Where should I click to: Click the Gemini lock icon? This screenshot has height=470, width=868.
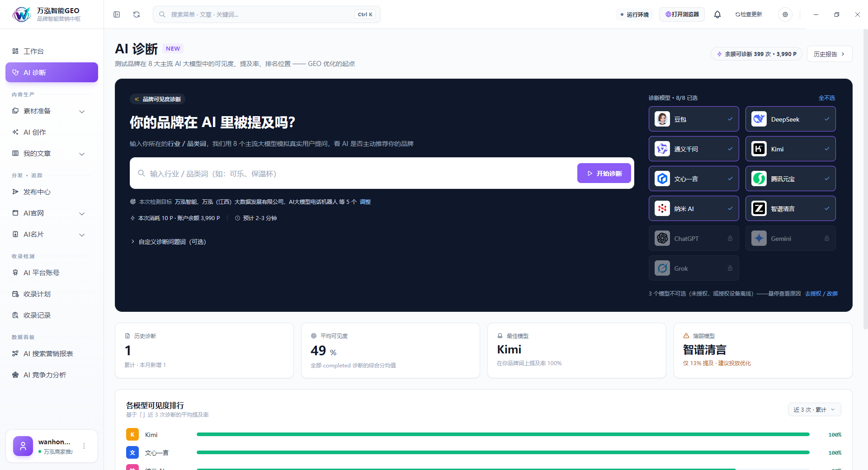coord(827,238)
